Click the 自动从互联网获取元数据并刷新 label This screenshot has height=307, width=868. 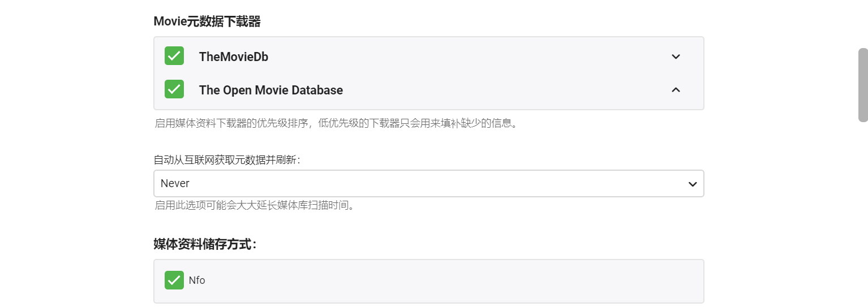[x=226, y=160]
